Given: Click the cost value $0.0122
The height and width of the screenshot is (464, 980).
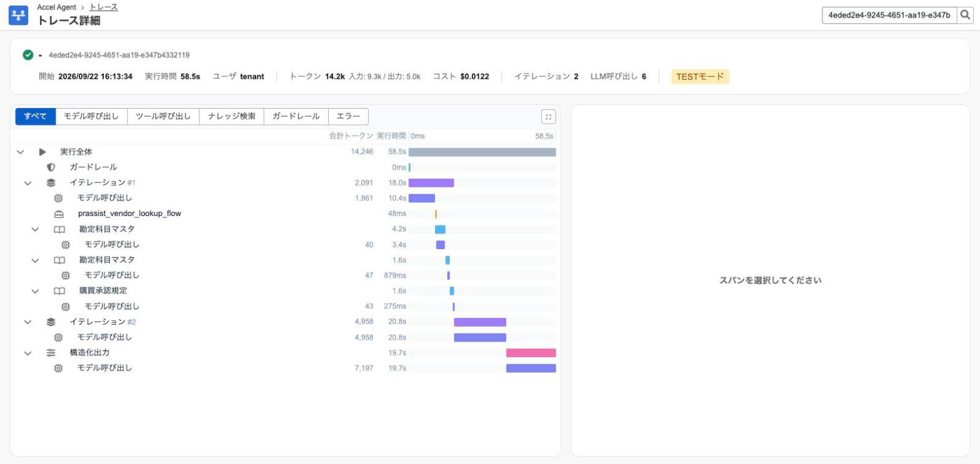Looking at the screenshot, I should click(x=474, y=77).
